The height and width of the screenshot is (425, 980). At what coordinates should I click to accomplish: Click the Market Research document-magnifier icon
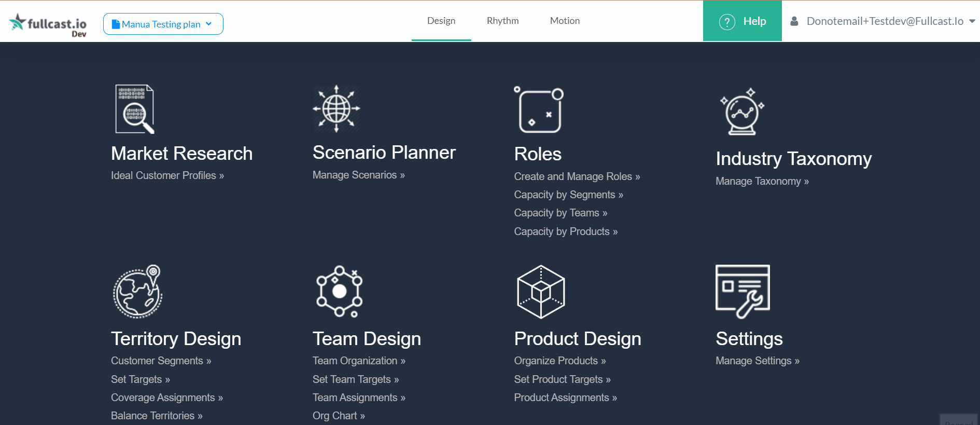(135, 109)
